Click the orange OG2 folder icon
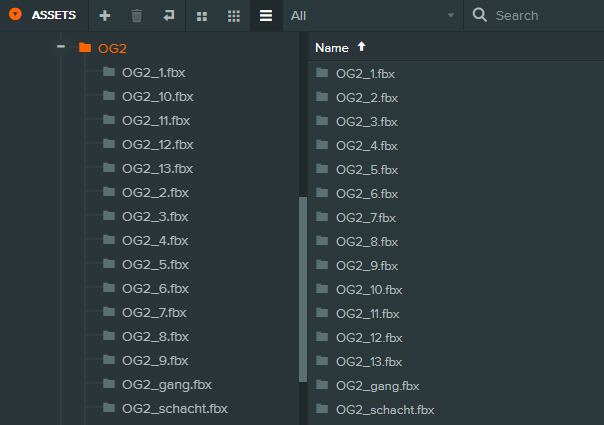Viewport: 604px width, 425px height. [x=85, y=48]
